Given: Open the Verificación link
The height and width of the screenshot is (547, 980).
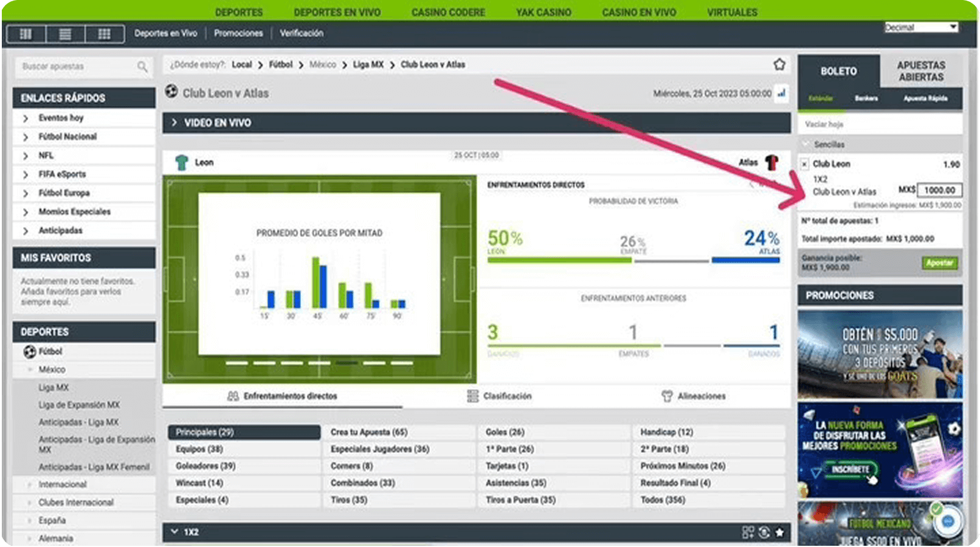Looking at the screenshot, I should [302, 33].
